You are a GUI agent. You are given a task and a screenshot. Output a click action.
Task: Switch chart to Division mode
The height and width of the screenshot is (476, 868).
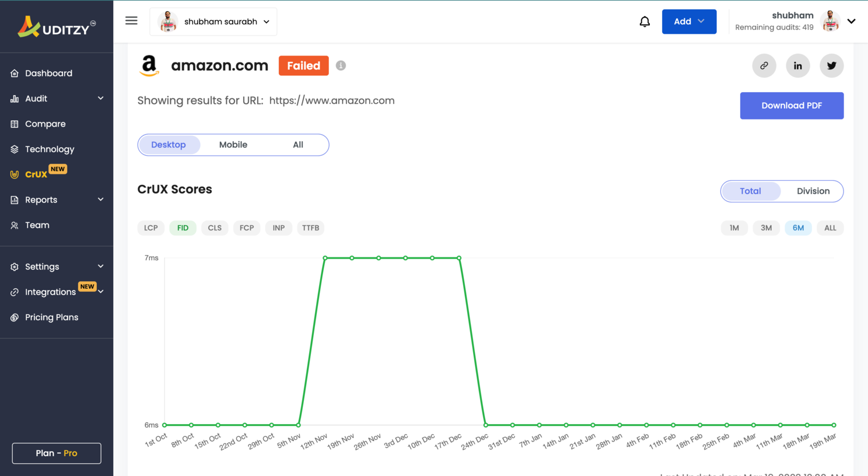coord(813,191)
